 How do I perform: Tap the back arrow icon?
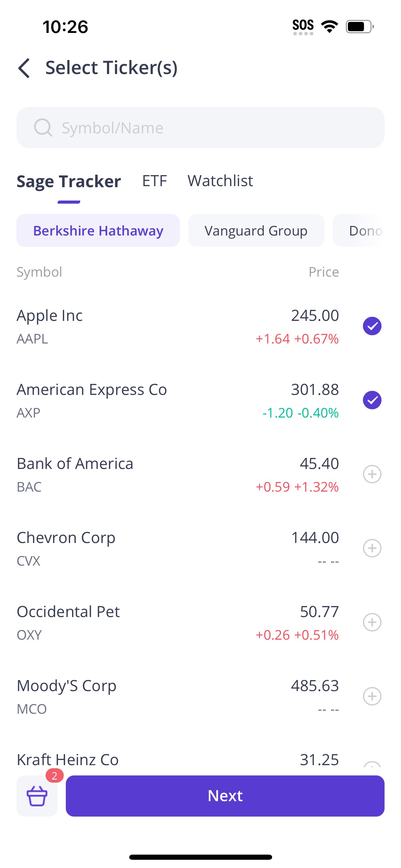(x=24, y=68)
